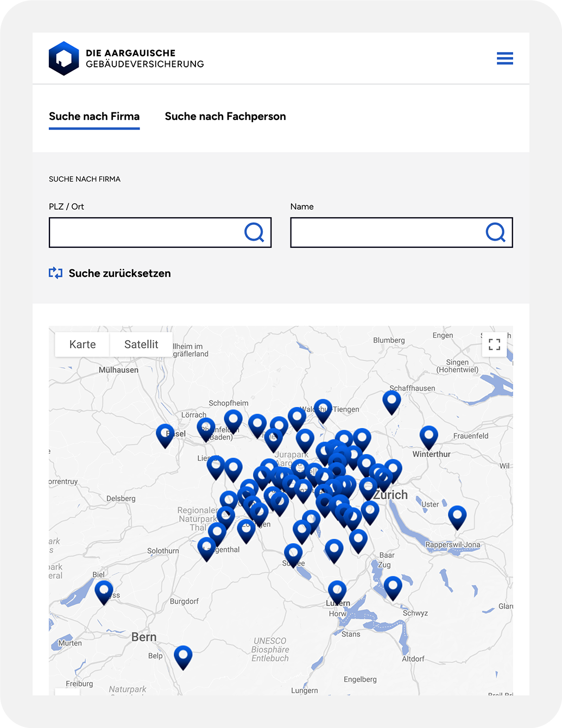
Task: Focus the Name input field
Action: pyautogui.click(x=386, y=233)
